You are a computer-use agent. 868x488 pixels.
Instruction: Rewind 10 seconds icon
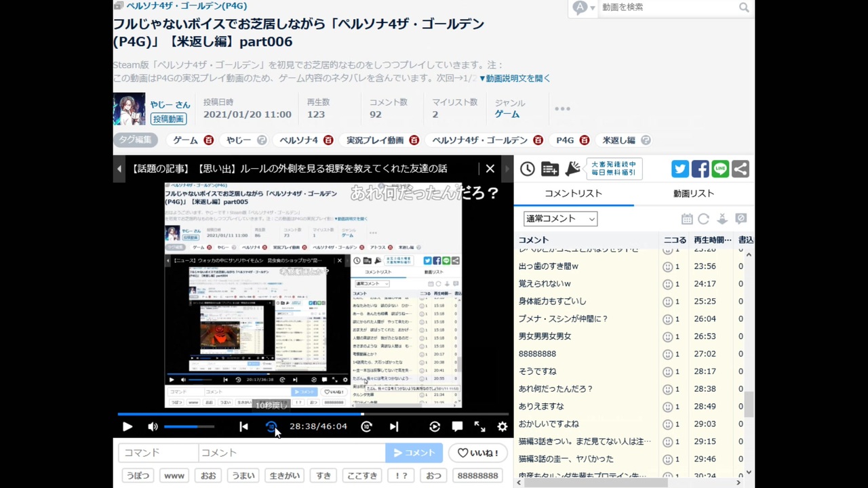click(271, 426)
